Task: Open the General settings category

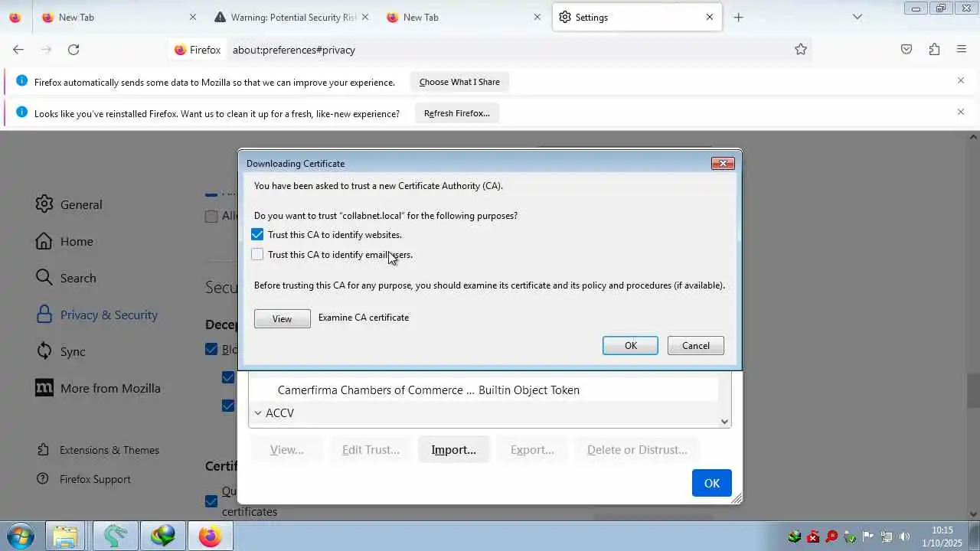Action: [x=69, y=204]
